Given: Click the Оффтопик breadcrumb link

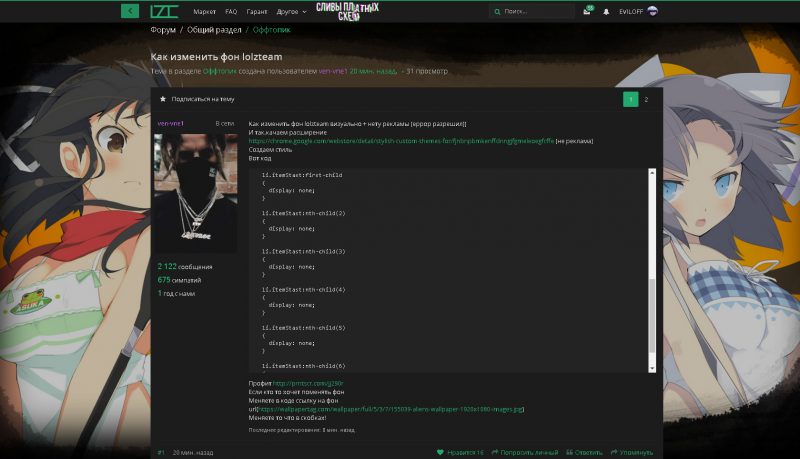Looking at the screenshot, I should [x=271, y=30].
